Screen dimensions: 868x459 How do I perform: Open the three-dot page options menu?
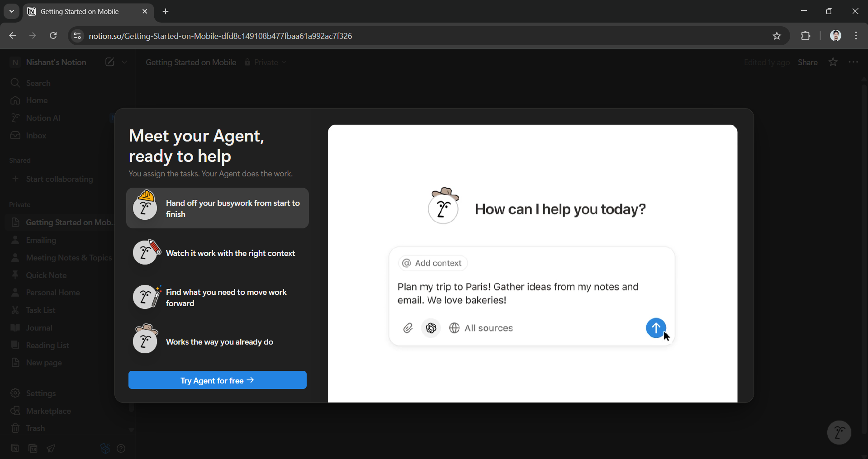click(x=854, y=62)
